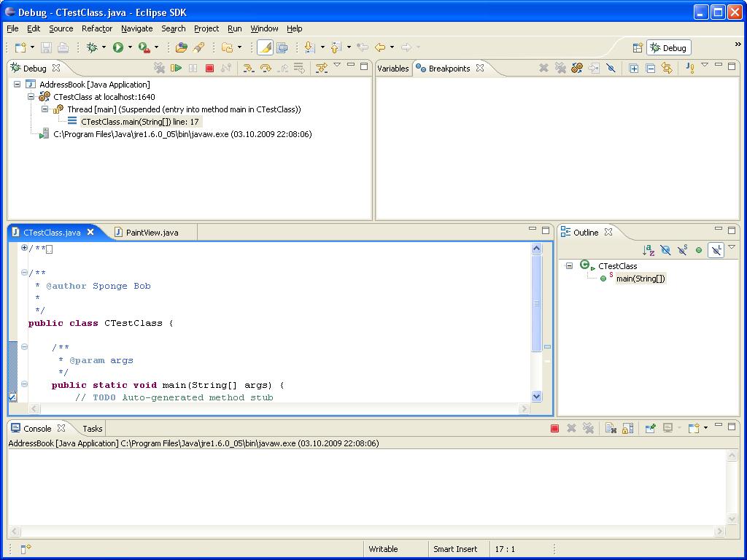Open dropdown arrow next to Debug launch button
747x560 pixels.
click(104, 47)
